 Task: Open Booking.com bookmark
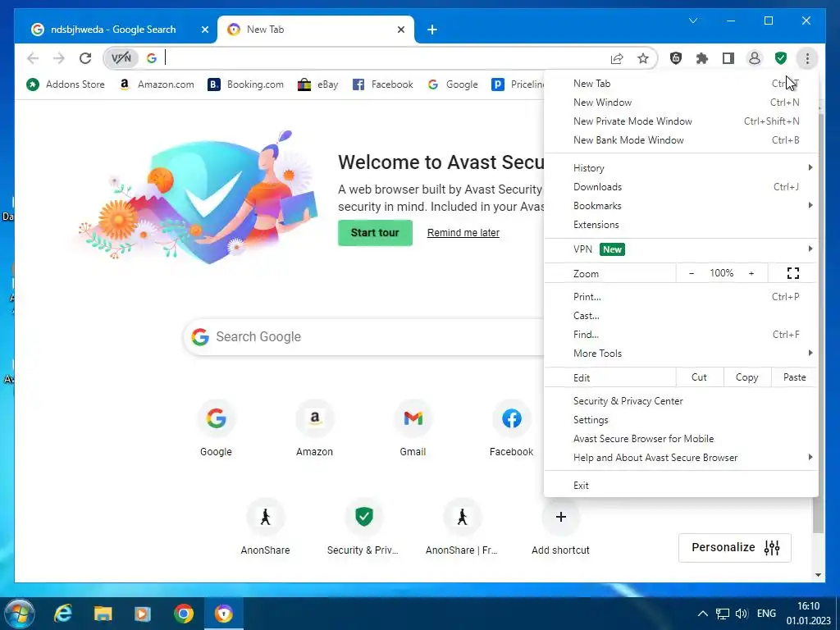(x=246, y=84)
